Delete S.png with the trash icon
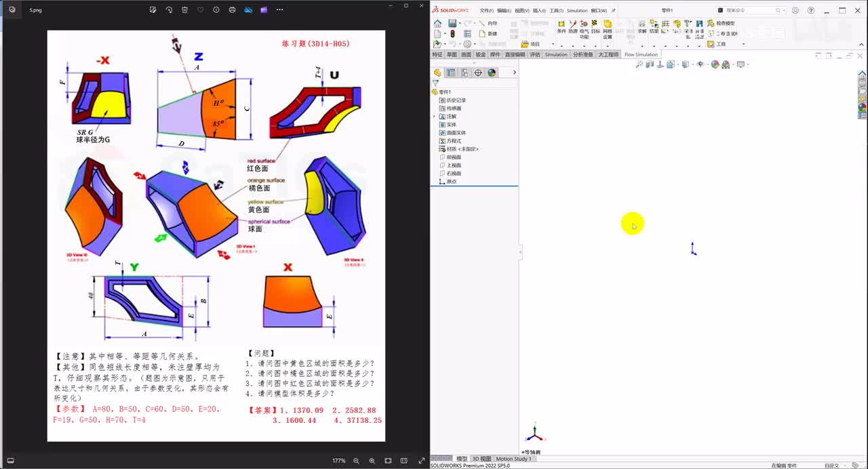This screenshot has height=469, width=868. (184, 9)
